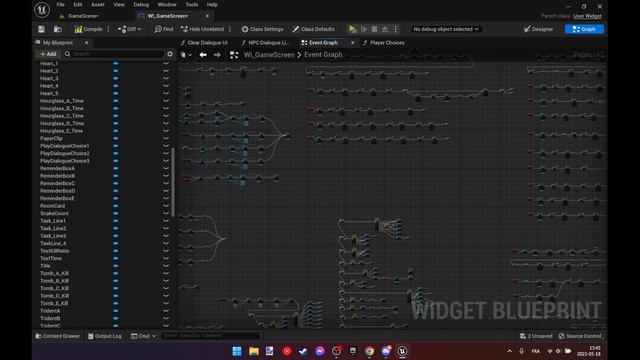Click the graph icon beside the WI_GameScreen breadcrumb
Screen dimensions: 640x360
pyautogui.click(x=234, y=55)
